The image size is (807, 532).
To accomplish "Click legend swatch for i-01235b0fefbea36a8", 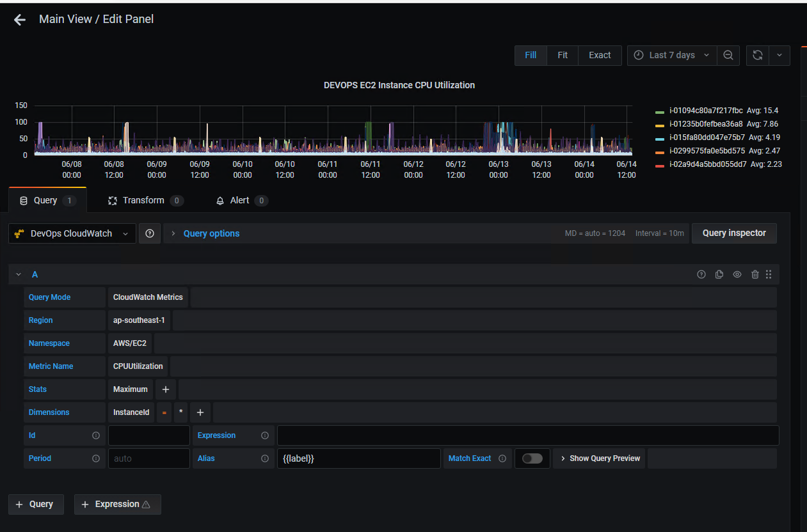I will tap(660, 125).
